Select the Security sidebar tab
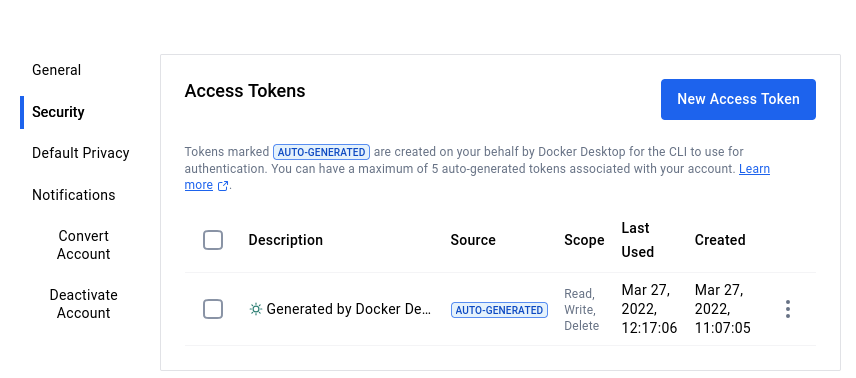 pyautogui.click(x=58, y=112)
